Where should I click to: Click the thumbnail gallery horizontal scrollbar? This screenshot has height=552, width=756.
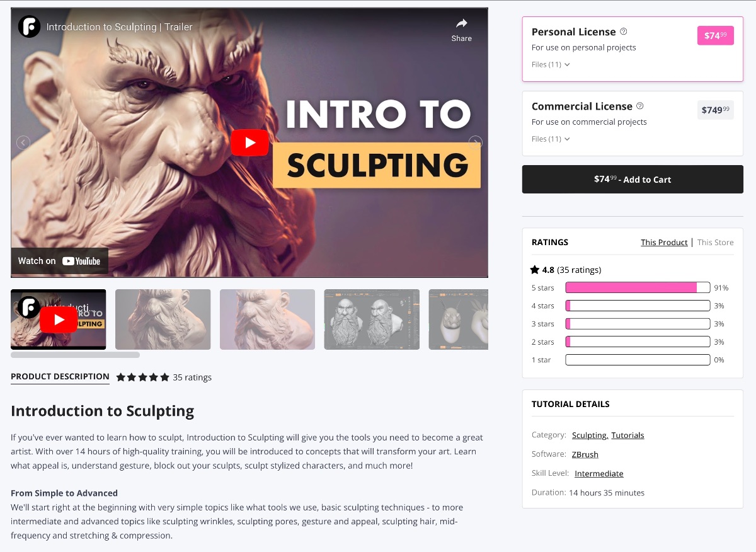75,355
